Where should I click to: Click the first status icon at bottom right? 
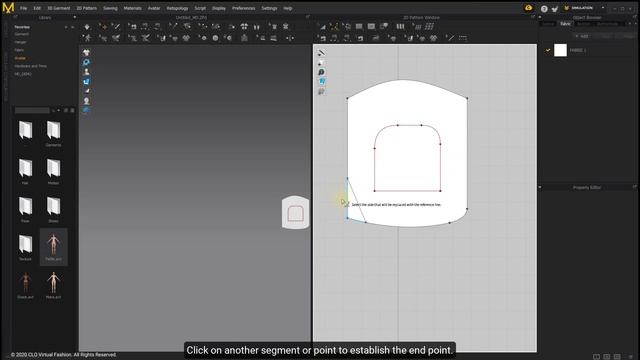point(596,356)
